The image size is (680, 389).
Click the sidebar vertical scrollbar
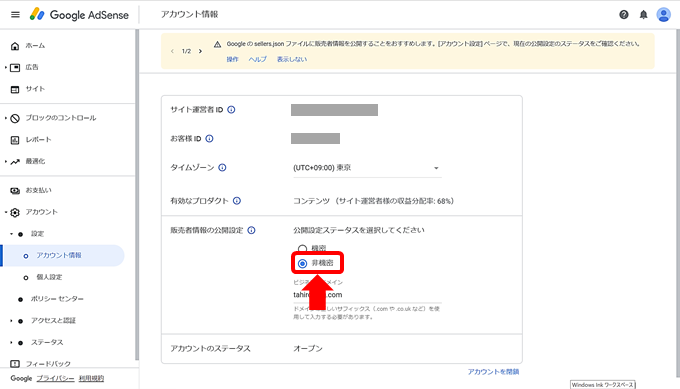(x=137, y=195)
